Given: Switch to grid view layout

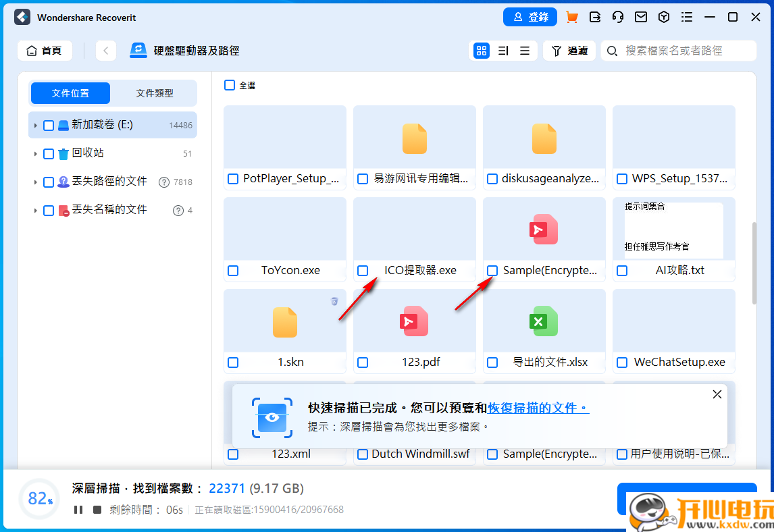Looking at the screenshot, I should click(481, 50).
